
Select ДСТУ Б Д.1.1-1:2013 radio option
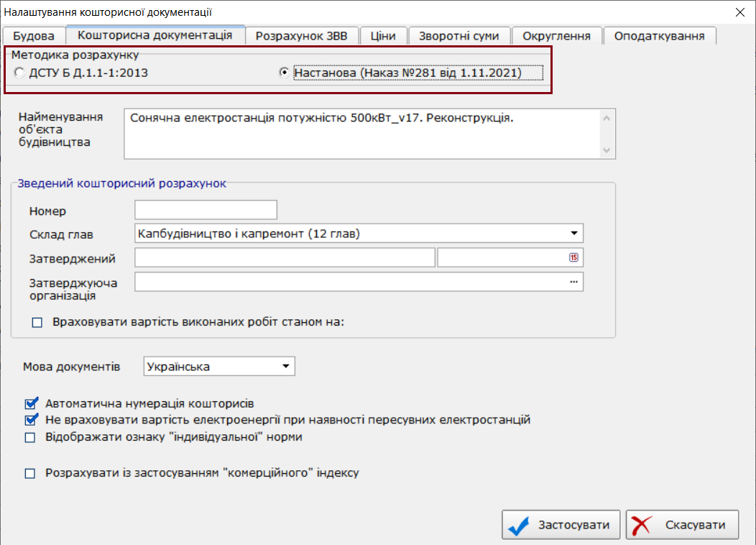19,73
